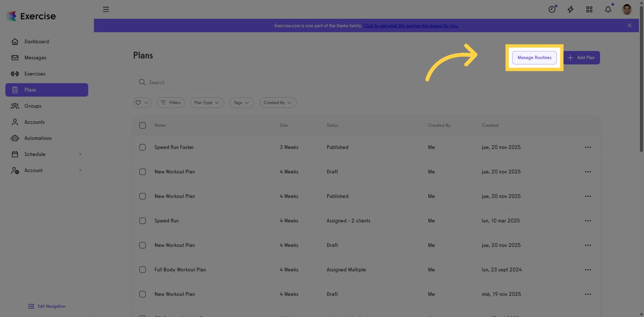Select the checkbox for Full Body Workout Plan
The image size is (644, 317).
(142, 269)
